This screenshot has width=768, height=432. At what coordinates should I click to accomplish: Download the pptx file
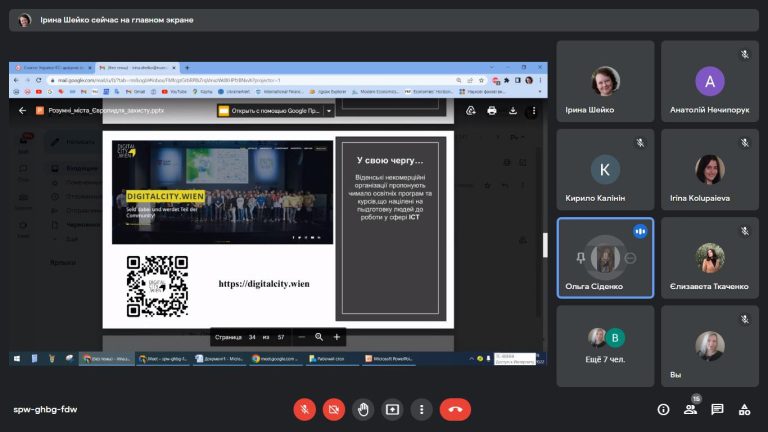513,111
